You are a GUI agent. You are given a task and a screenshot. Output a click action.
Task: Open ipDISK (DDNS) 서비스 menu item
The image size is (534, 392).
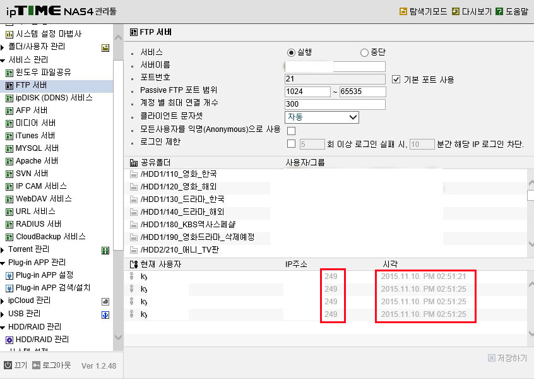click(54, 98)
